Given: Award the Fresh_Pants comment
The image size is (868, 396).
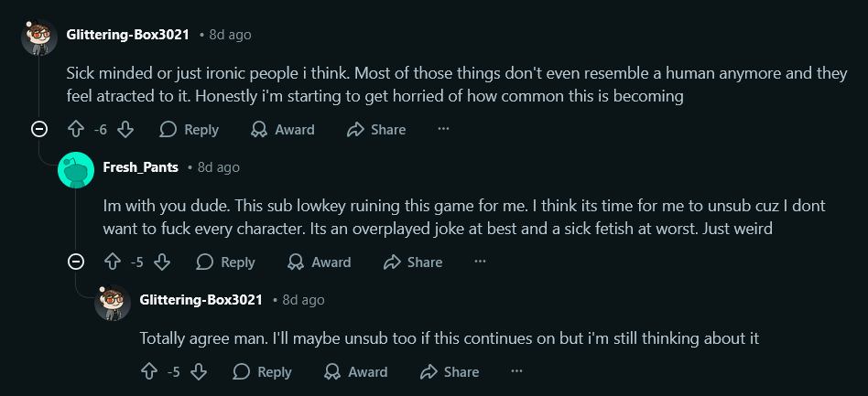Looking at the screenshot, I should [320, 262].
